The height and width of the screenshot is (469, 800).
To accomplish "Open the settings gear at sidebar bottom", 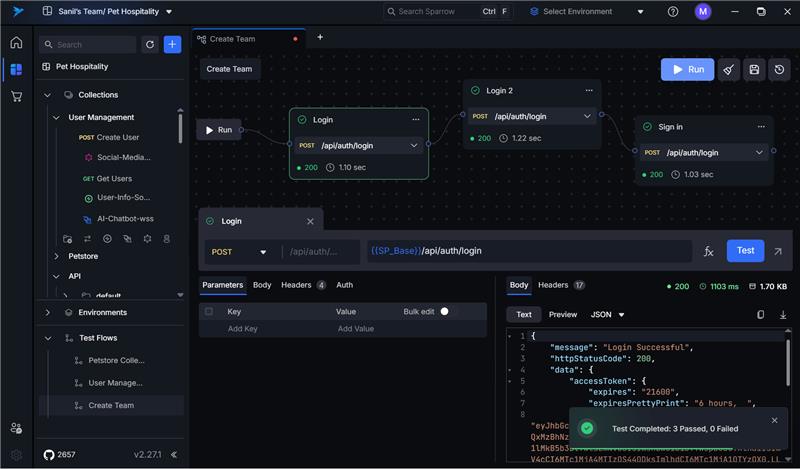I will pyautogui.click(x=16, y=455).
